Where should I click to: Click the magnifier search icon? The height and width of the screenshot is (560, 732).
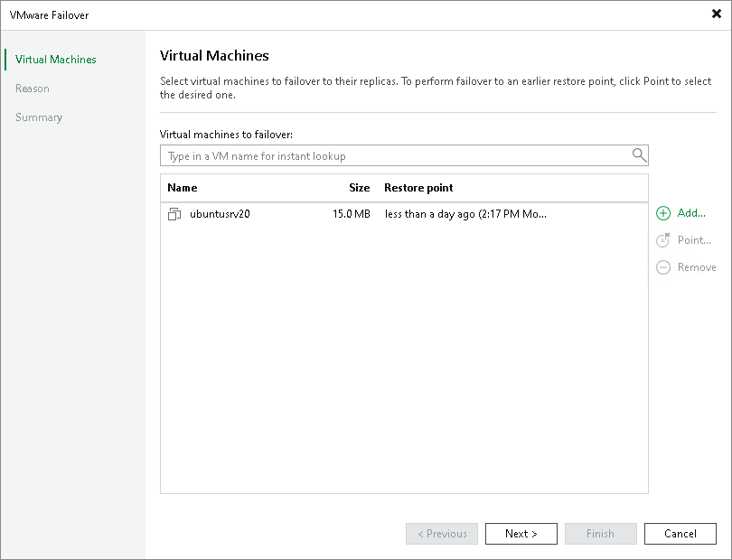(639, 155)
